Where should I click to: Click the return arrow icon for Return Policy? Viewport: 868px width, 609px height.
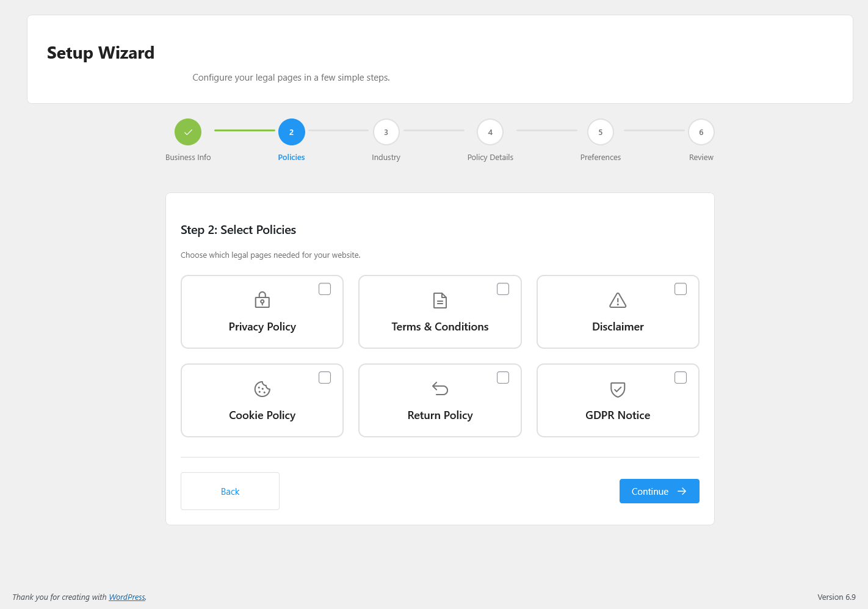(x=439, y=388)
